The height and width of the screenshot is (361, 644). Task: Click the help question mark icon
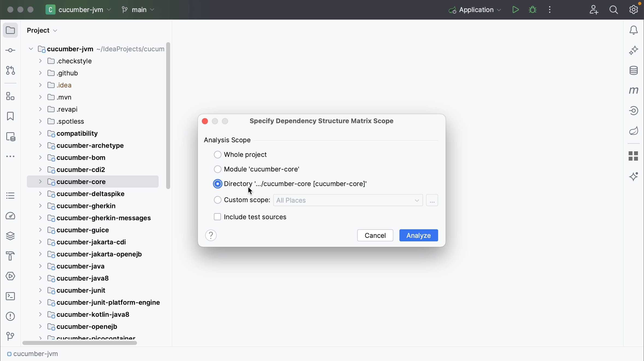211,235
